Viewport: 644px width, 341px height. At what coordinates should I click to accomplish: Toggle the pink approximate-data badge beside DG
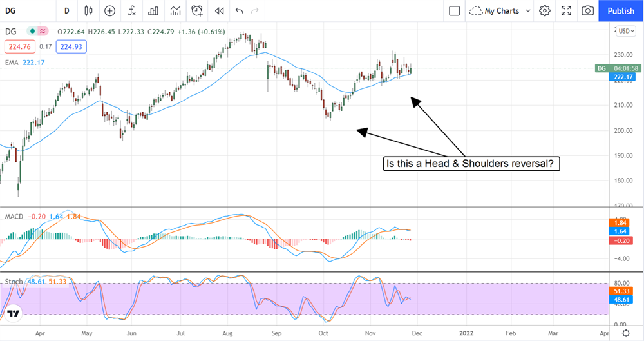pos(43,31)
